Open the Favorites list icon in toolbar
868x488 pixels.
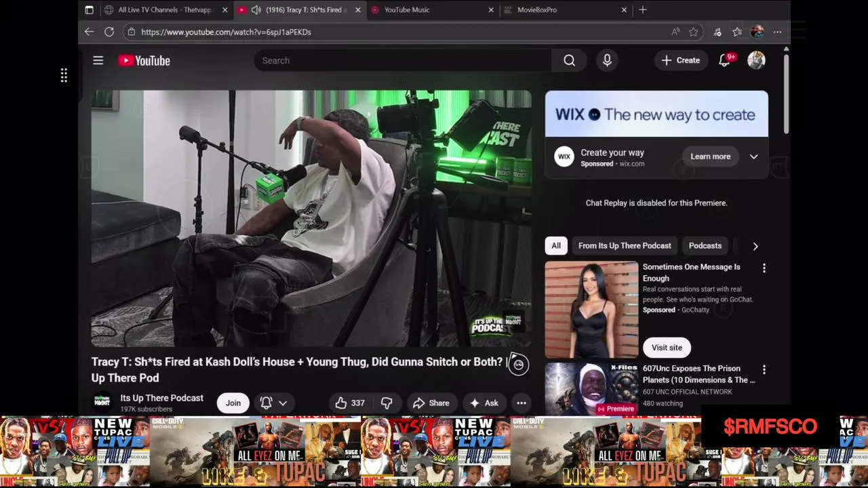[x=737, y=32]
